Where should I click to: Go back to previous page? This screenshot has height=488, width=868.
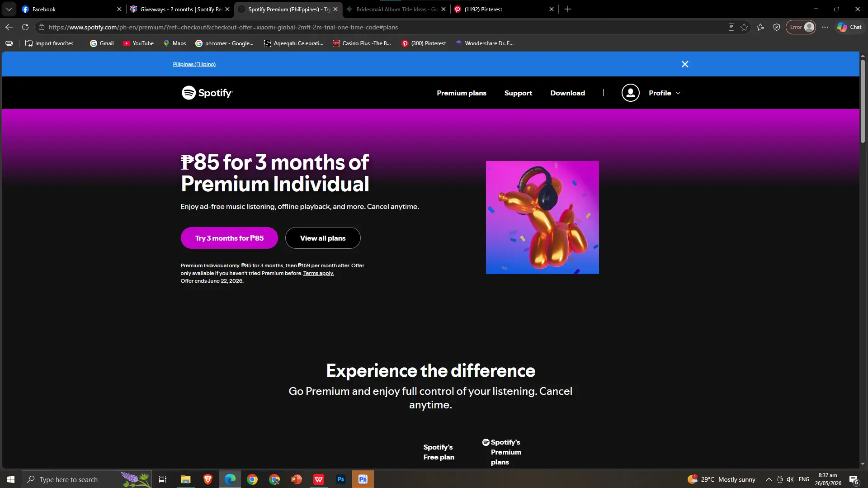click(9, 27)
